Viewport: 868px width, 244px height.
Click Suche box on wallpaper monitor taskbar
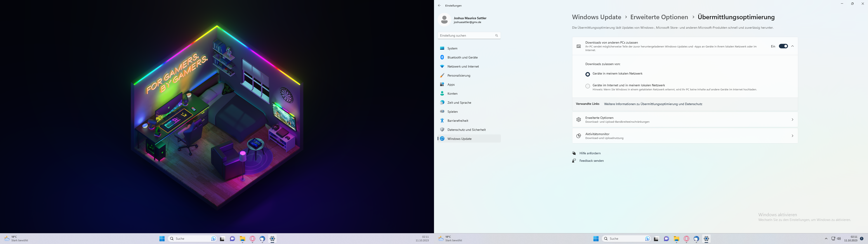(x=192, y=239)
